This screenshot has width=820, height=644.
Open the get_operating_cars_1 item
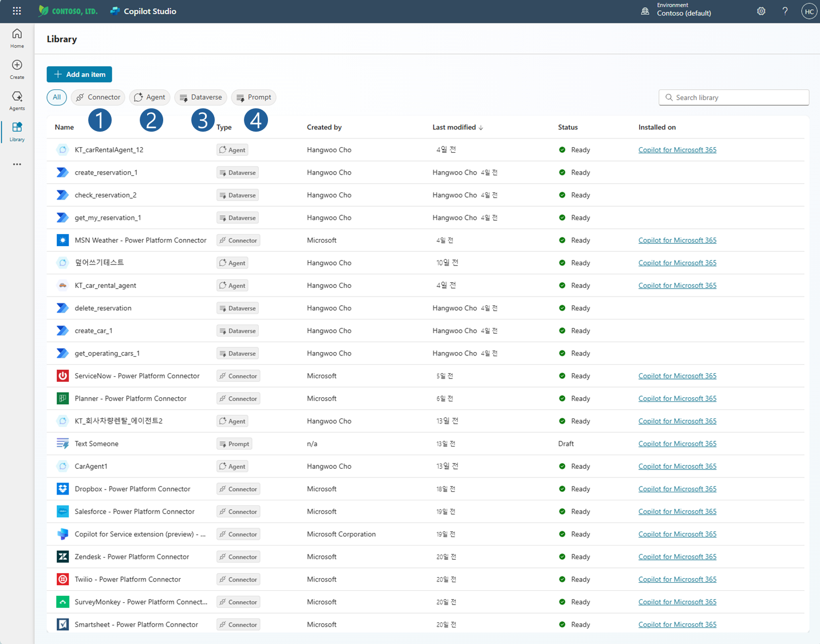(107, 353)
